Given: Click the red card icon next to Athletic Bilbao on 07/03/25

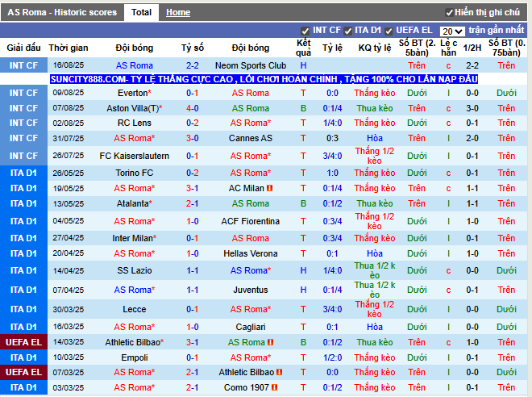Looking at the screenshot, I should tap(279, 372).
